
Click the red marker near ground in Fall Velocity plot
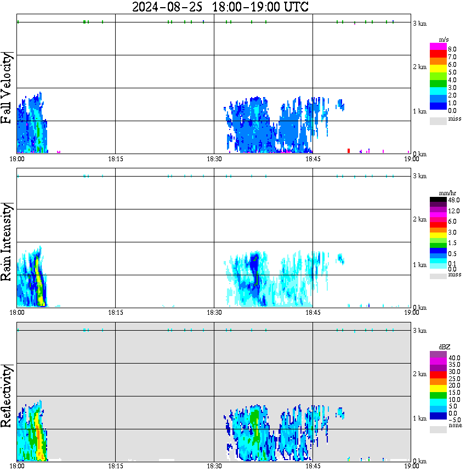pos(349,151)
